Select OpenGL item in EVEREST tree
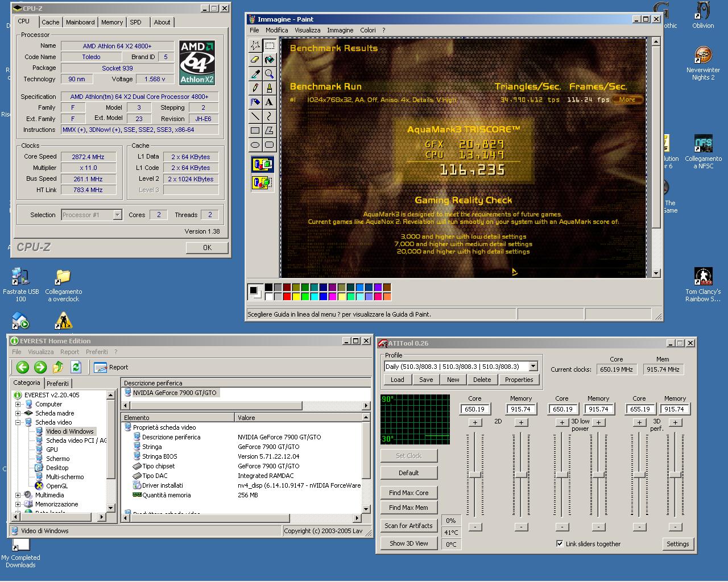The width and height of the screenshot is (728, 582). [x=56, y=486]
